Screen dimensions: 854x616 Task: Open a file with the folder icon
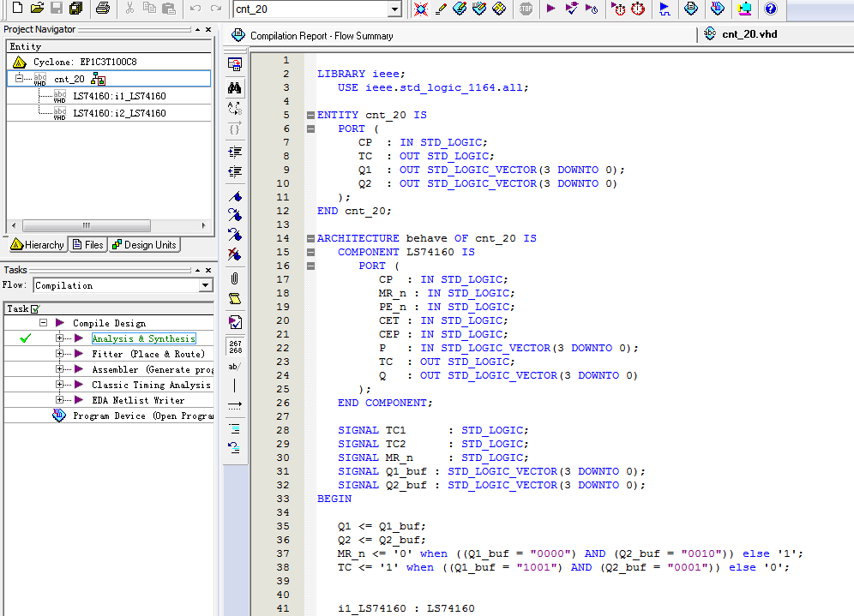(x=37, y=8)
